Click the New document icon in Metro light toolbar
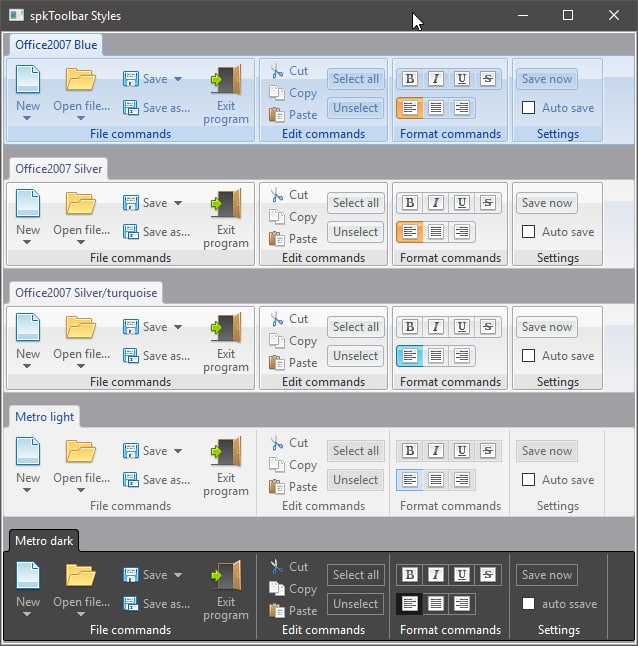 click(28, 451)
